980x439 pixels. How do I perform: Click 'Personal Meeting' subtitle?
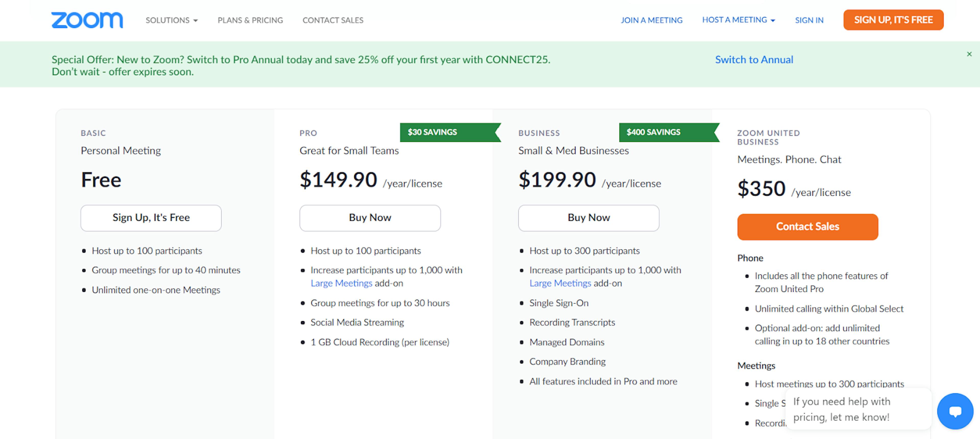121,150
